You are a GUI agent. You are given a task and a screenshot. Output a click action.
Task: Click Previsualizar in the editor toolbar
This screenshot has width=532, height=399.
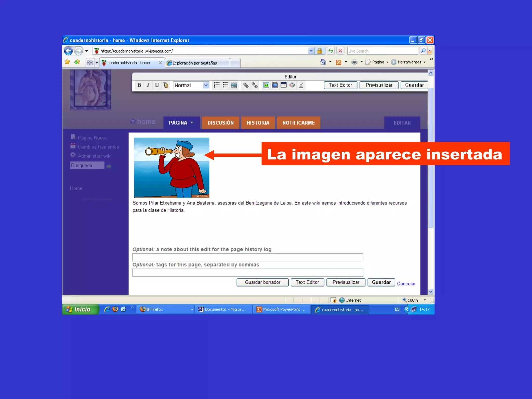379,85
